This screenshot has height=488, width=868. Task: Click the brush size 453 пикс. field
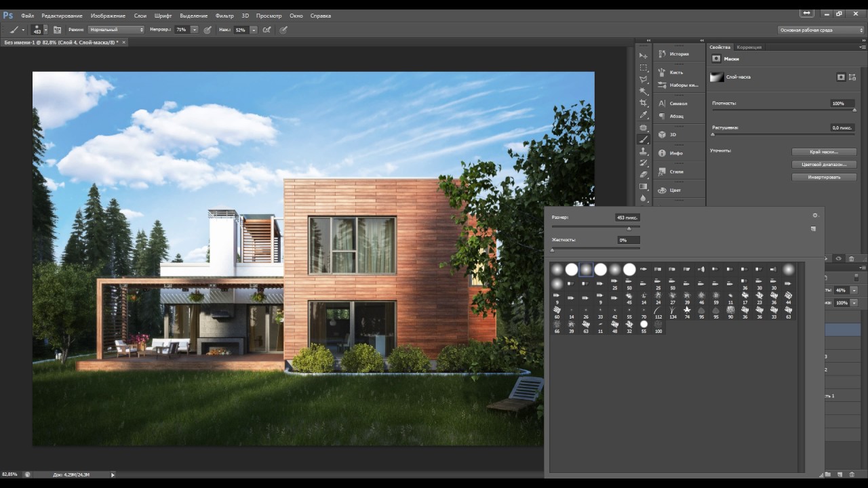click(x=627, y=218)
